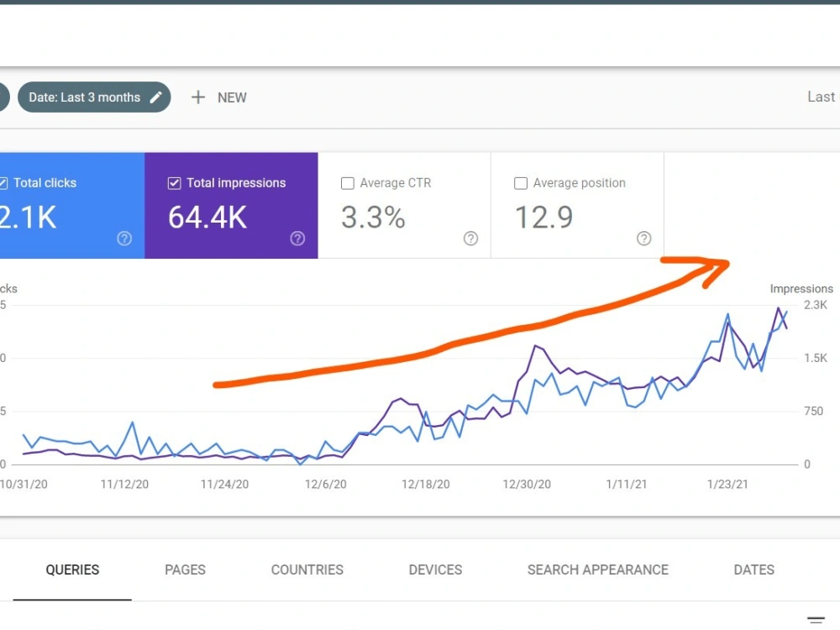Image resolution: width=840 pixels, height=630 pixels.
Task: Switch to the COUNTRIES tab
Action: (307, 570)
